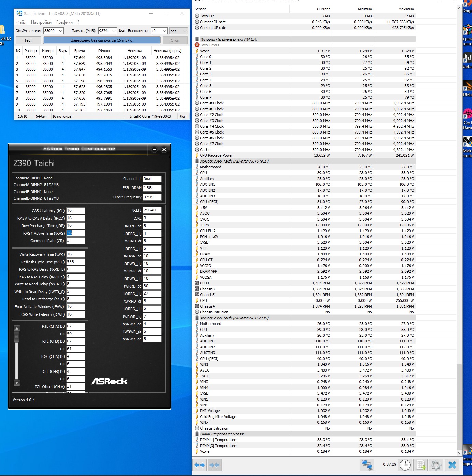Click the clock reset icon in HWiNFO
Image resolution: width=472 pixels, height=476 pixels.
(405, 465)
